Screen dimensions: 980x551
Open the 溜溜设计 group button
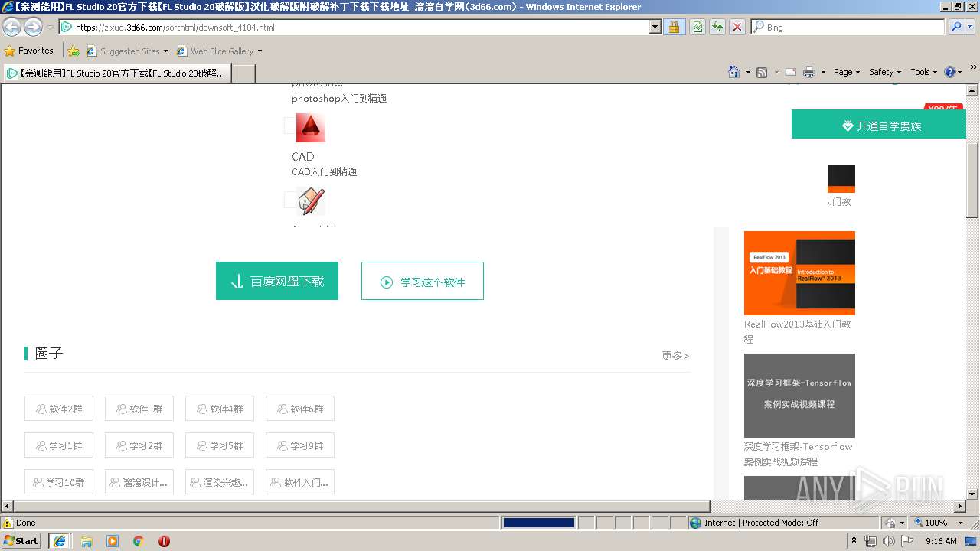point(139,482)
